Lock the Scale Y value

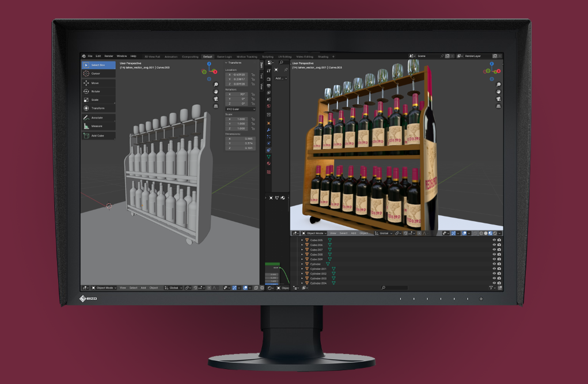click(253, 124)
